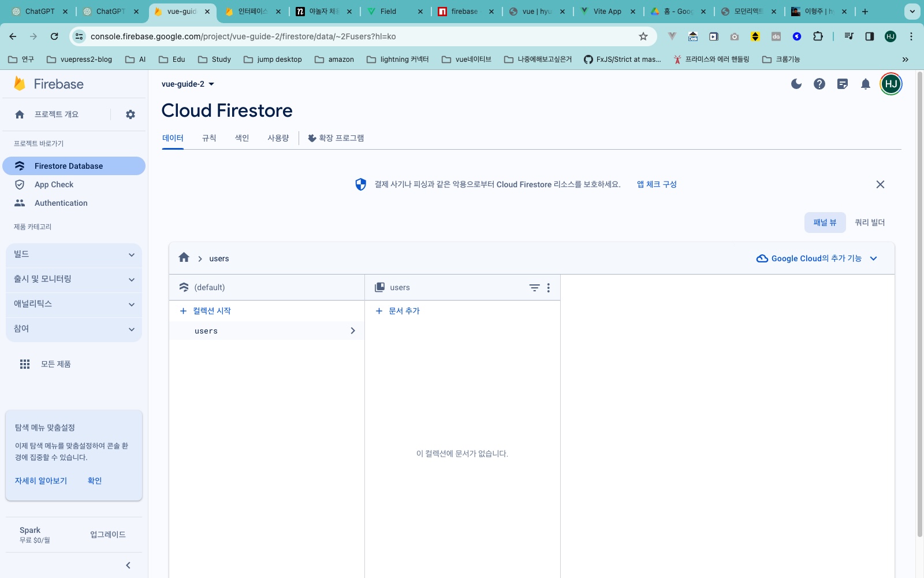The image size is (924, 578).
Task: Click 문서 추가 button
Action: pyautogui.click(x=397, y=311)
